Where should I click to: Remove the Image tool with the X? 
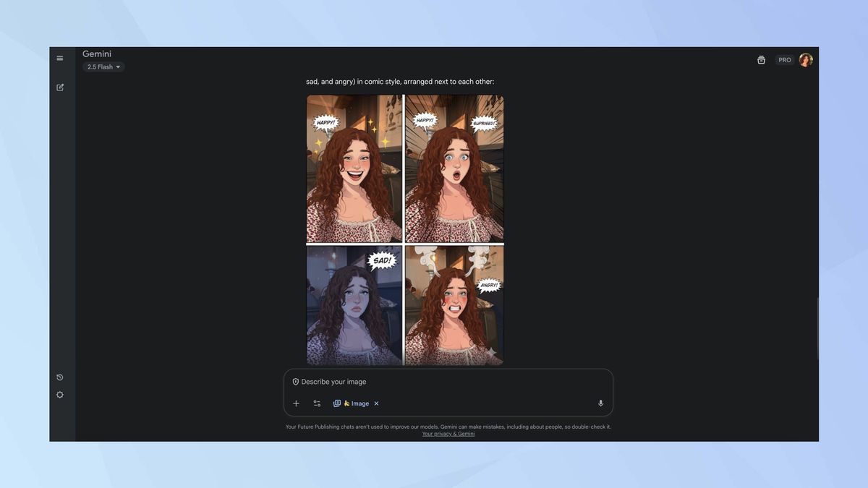pyautogui.click(x=375, y=403)
